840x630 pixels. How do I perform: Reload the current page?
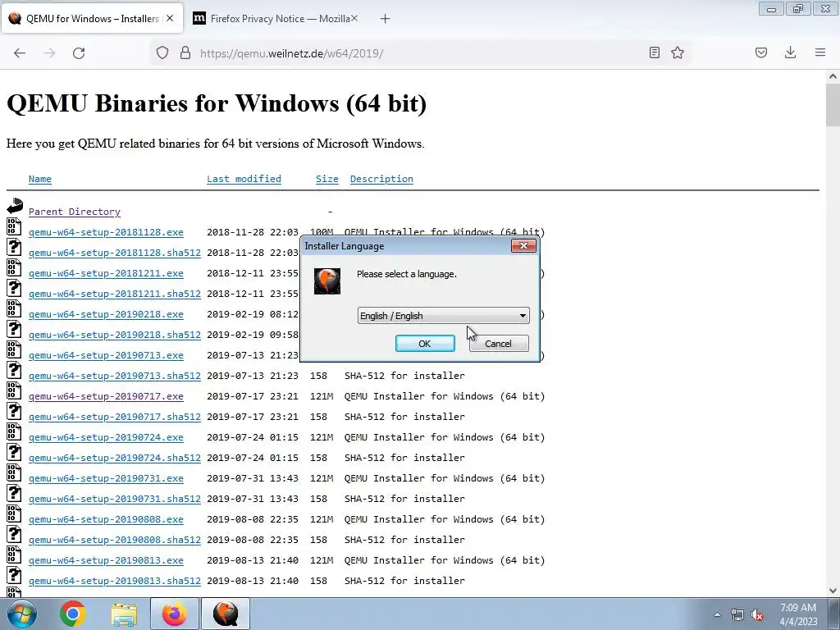[x=79, y=53]
